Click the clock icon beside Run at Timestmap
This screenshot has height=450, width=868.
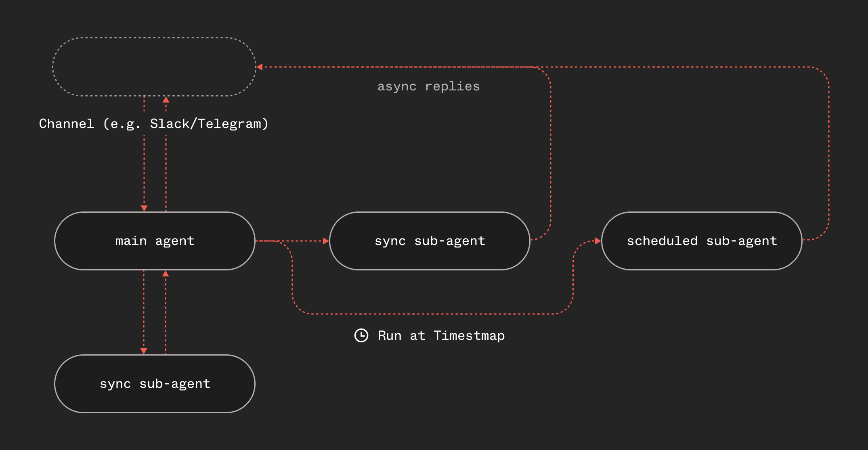click(x=361, y=335)
